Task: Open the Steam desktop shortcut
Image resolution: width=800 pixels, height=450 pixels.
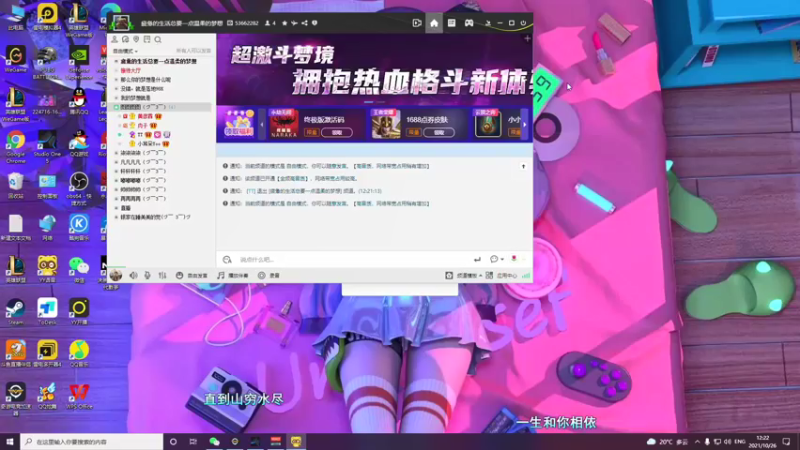Action: pos(15,312)
